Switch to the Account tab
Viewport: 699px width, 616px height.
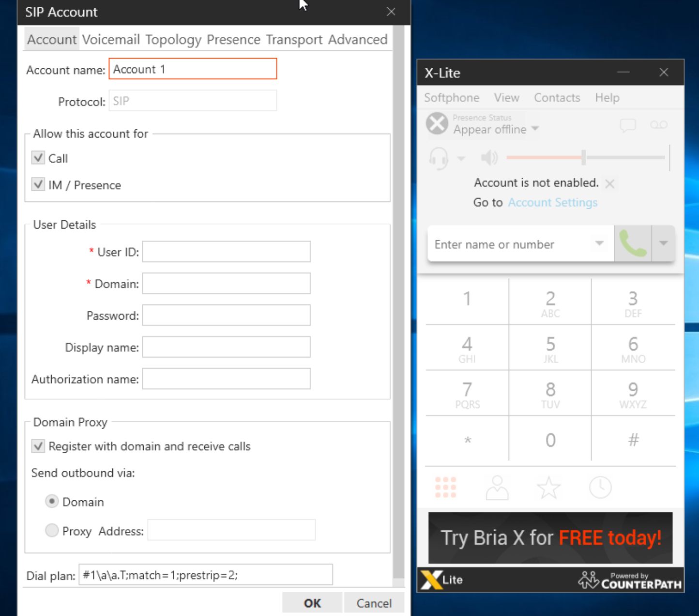click(52, 40)
